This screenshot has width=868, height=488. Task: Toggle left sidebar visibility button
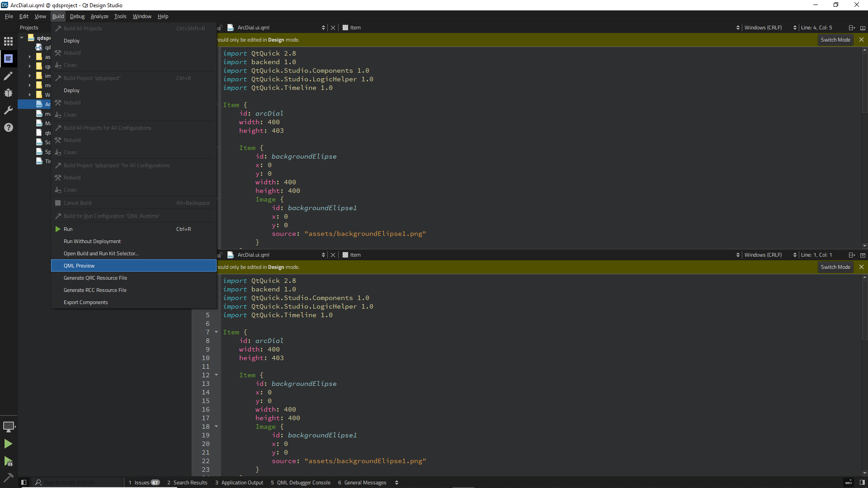pyautogui.click(x=24, y=483)
